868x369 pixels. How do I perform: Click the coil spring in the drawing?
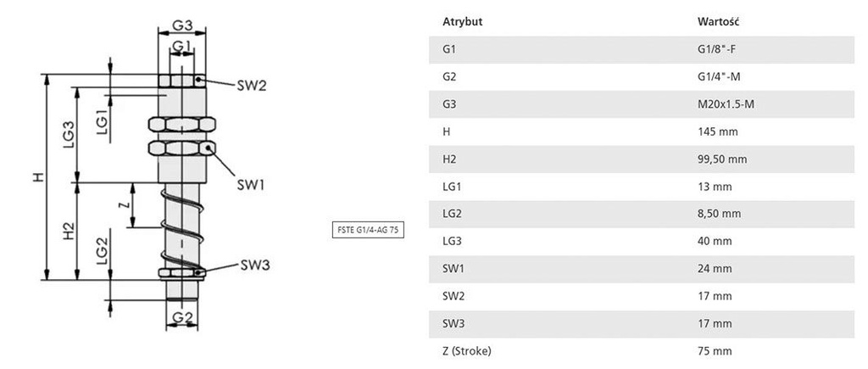point(181,225)
